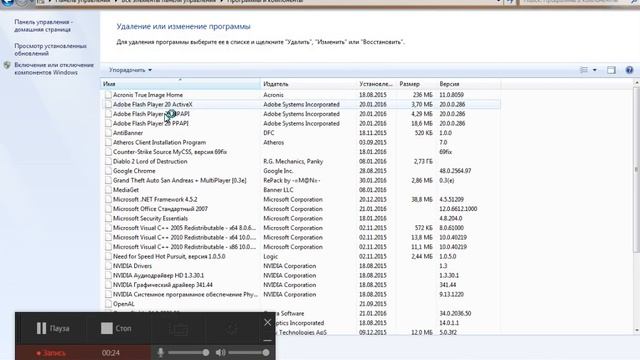The height and width of the screenshot is (360, 640).
Task: Select NVIDIA Системное программное обеспечение PhysX row
Action: point(300,294)
